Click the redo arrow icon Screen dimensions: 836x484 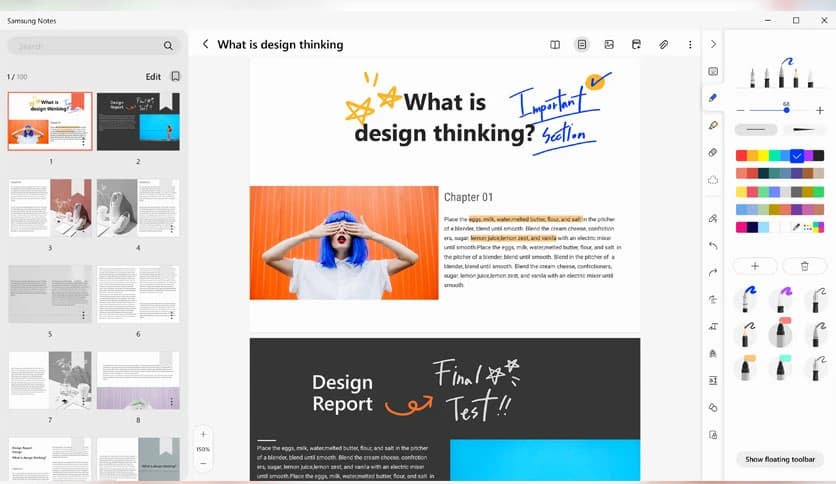pos(713,272)
